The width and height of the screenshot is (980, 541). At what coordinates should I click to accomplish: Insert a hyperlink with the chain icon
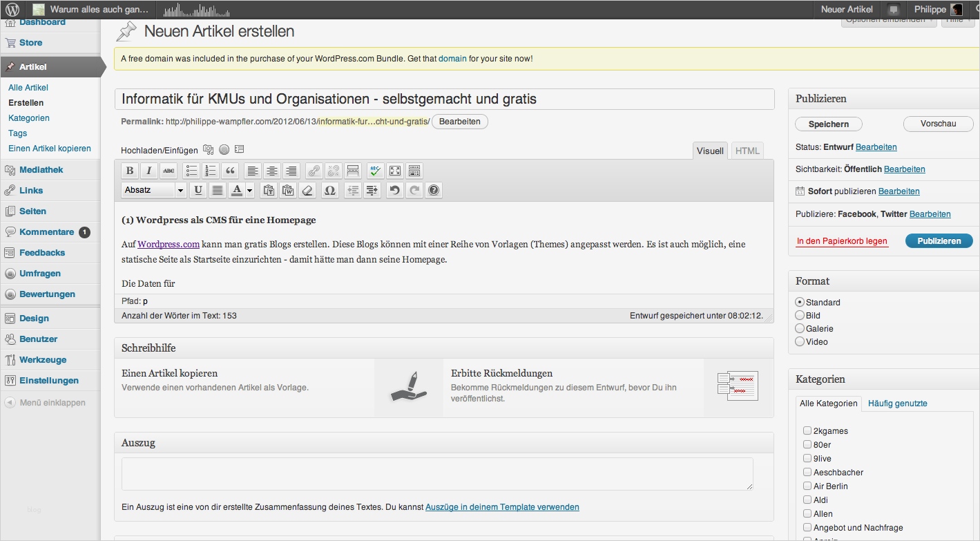(314, 171)
